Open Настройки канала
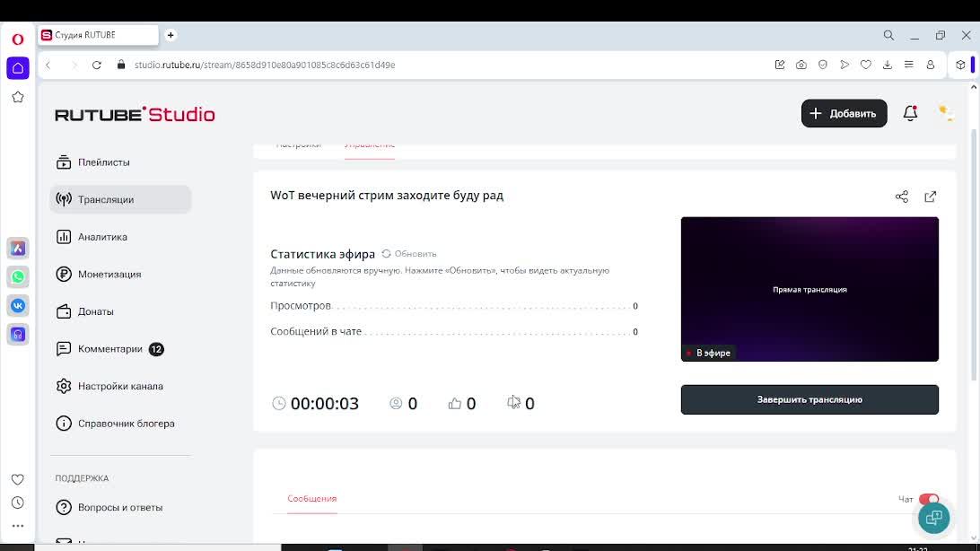Image resolution: width=980 pixels, height=551 pixels. (x=120, y=386)
